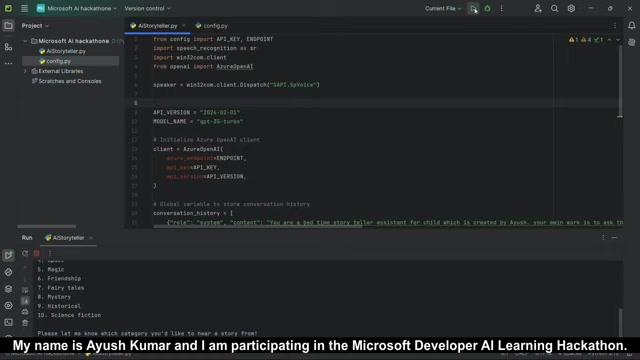
Task: Open the Run tool window icon
Action: coord(8,255)
